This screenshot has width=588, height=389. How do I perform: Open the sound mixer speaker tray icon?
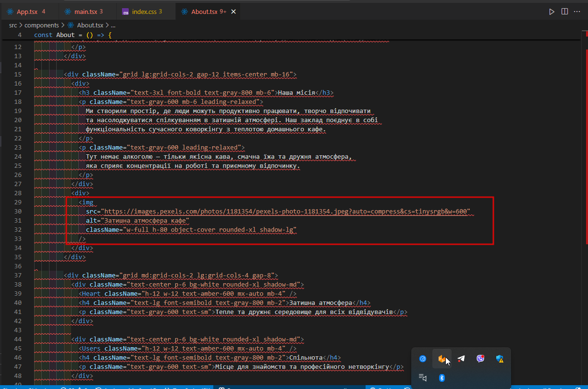coord(423,378)
